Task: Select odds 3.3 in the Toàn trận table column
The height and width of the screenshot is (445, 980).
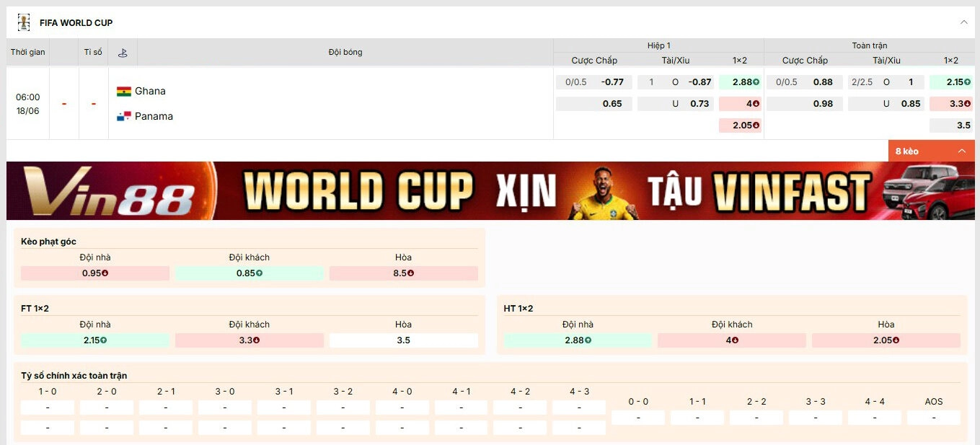Action: pyautogui.click(x=951, y=104)
